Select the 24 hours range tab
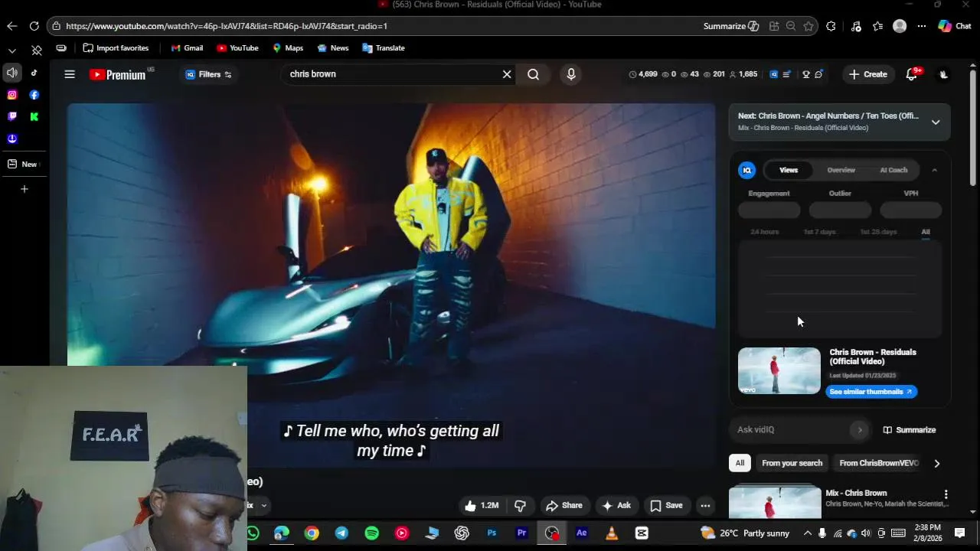 pos(764,232)
